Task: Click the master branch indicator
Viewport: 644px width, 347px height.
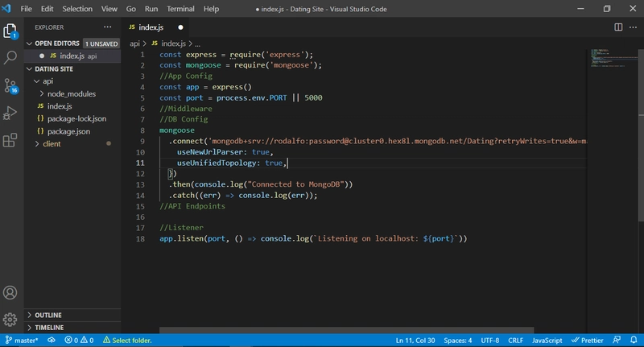Action: coord(22,340)
